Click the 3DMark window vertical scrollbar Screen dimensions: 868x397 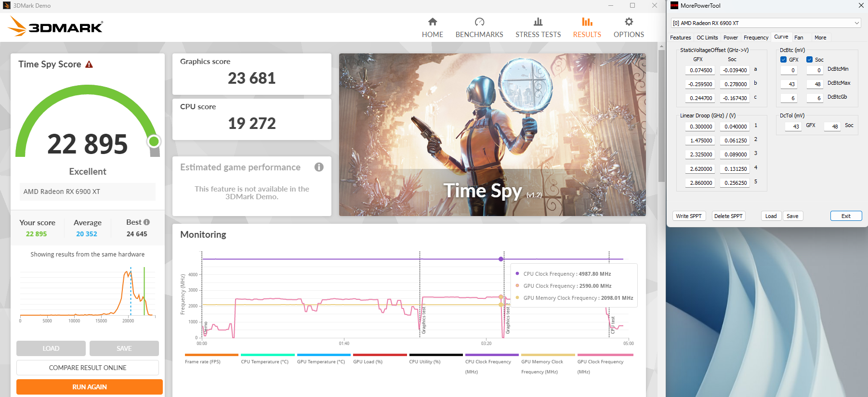661,115
